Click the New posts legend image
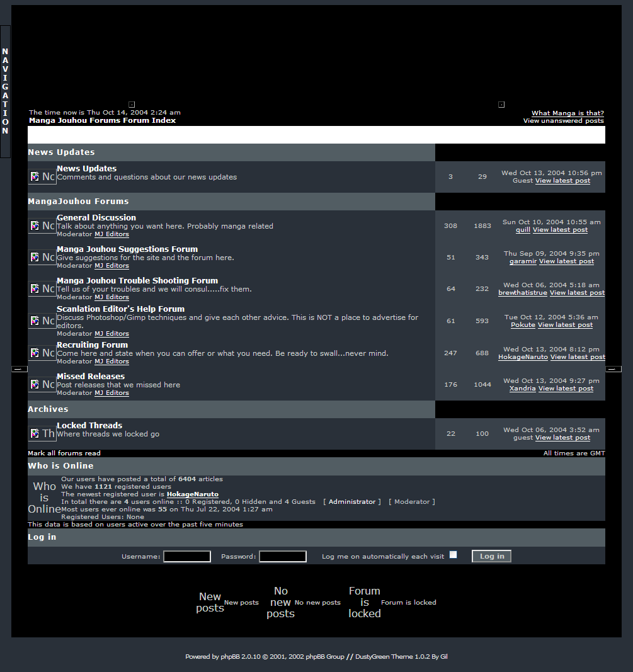 pyautogui.click(x=210, y=602)
